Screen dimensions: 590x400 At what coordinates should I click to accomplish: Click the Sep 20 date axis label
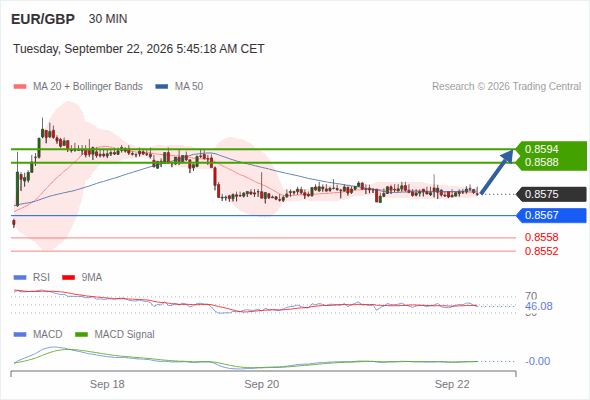pos(262,384)
